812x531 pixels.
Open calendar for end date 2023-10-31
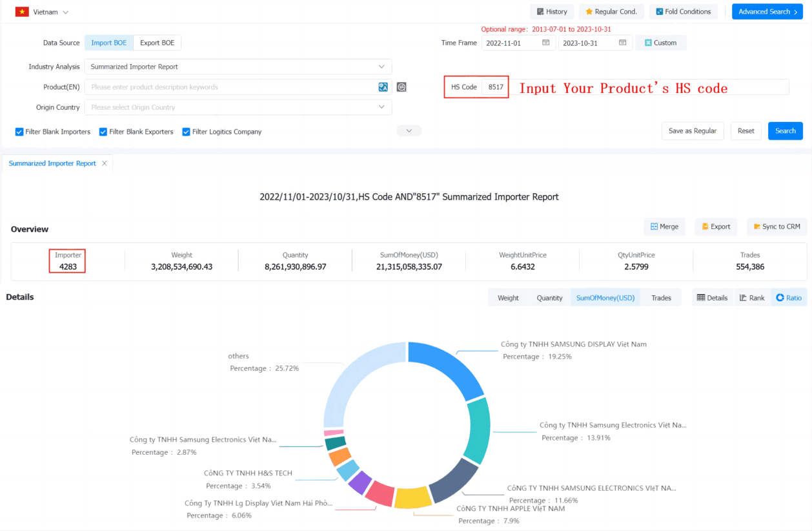click(622, 43)
